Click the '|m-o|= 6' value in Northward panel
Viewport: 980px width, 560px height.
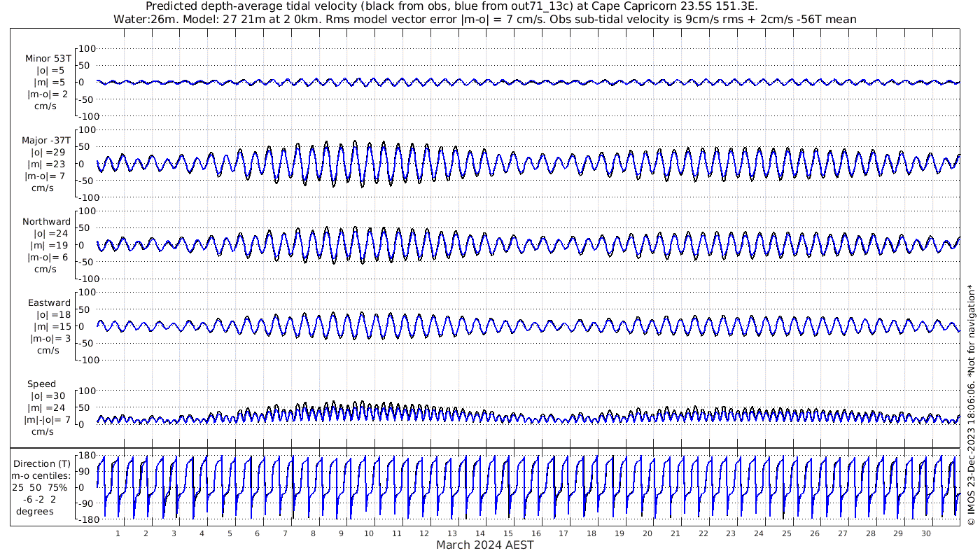[48, 258]
